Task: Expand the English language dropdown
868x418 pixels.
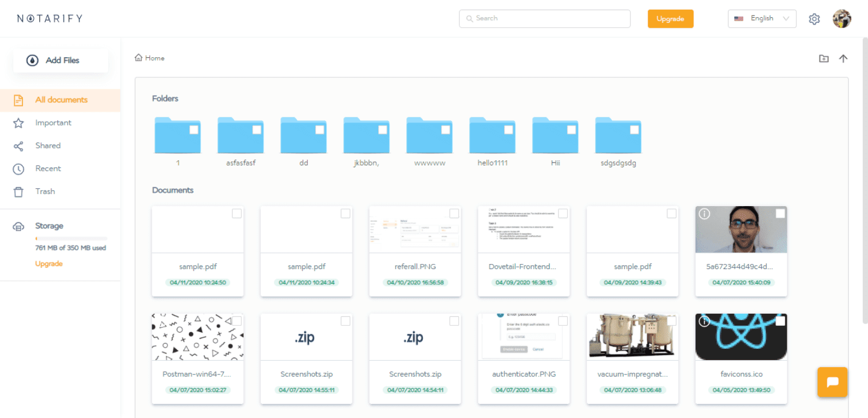Action: 762,19
